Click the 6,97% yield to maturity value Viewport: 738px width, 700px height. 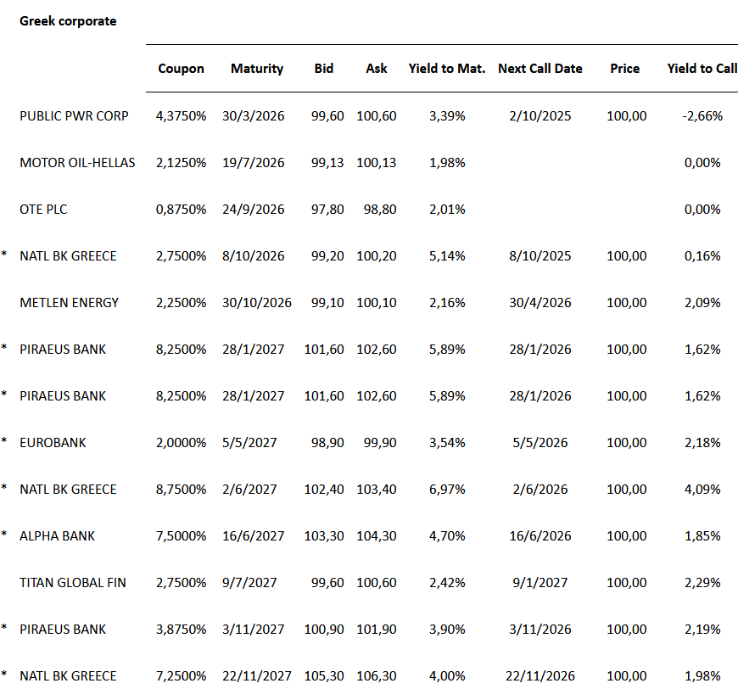447,489
